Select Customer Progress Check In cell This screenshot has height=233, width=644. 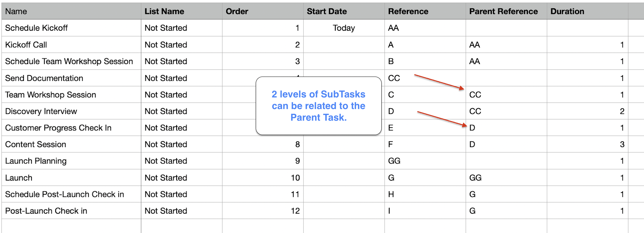[71, 128]
